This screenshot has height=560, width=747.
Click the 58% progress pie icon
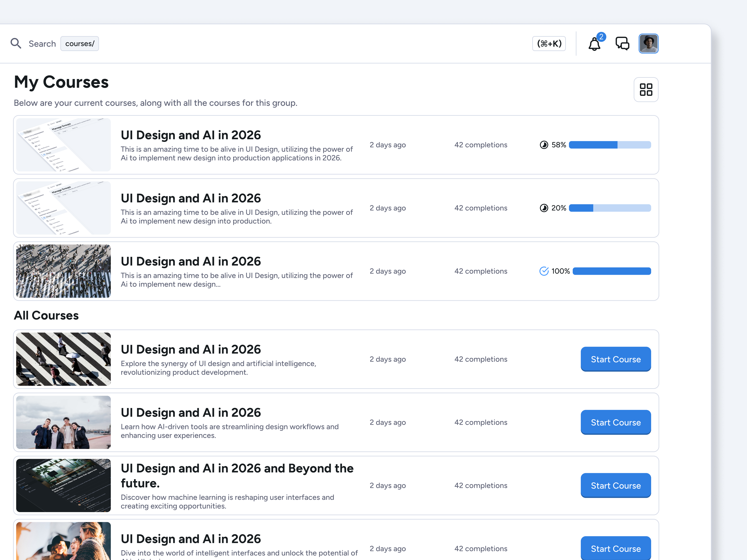click(x=544, y=145)
